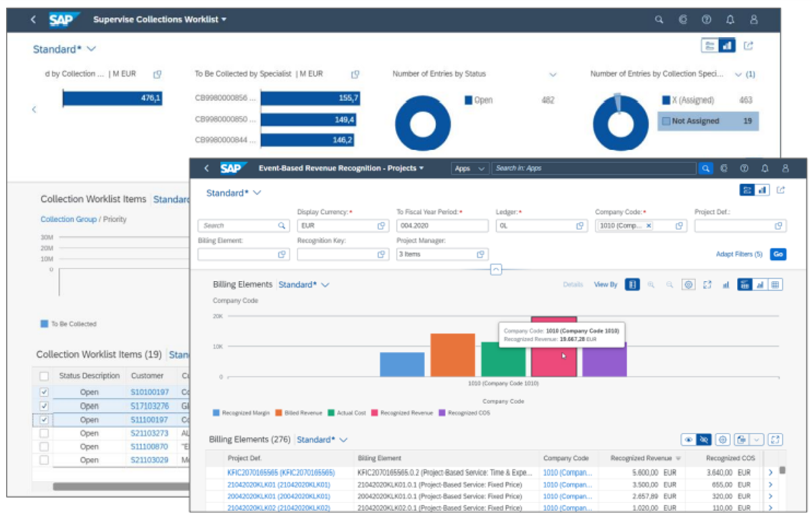Click the Go button in filter bar
Screen dimensions: 812x517
(778, 254)
